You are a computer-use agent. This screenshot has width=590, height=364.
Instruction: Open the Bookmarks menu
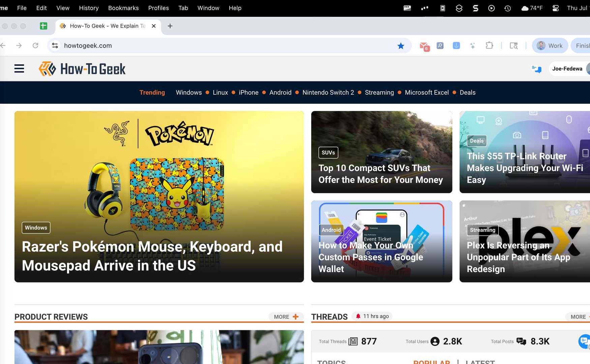coord(123,8)
